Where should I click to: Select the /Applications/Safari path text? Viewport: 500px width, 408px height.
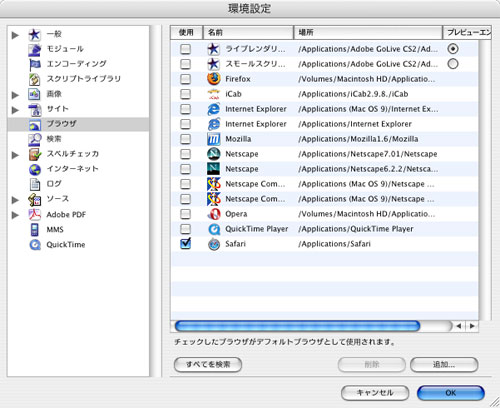[334, 244]
